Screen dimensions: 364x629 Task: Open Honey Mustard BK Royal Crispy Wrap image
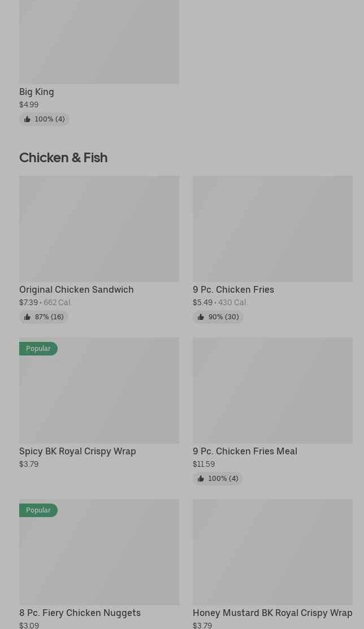272,552
